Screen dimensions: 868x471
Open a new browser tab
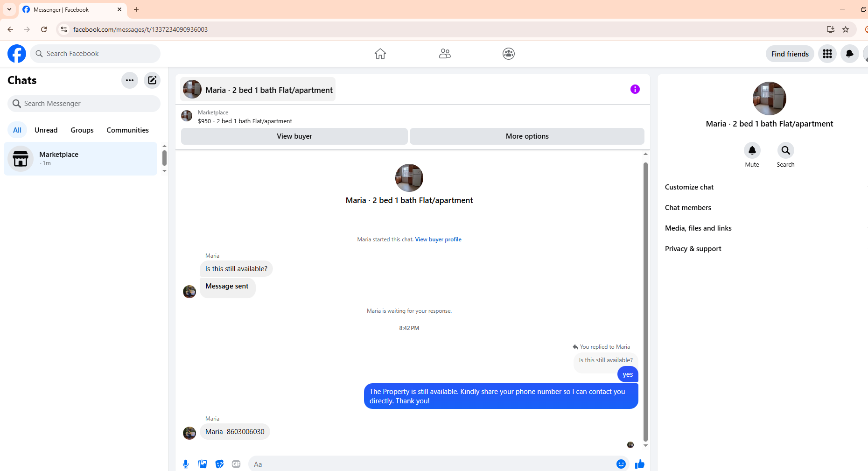coord(136,9)
